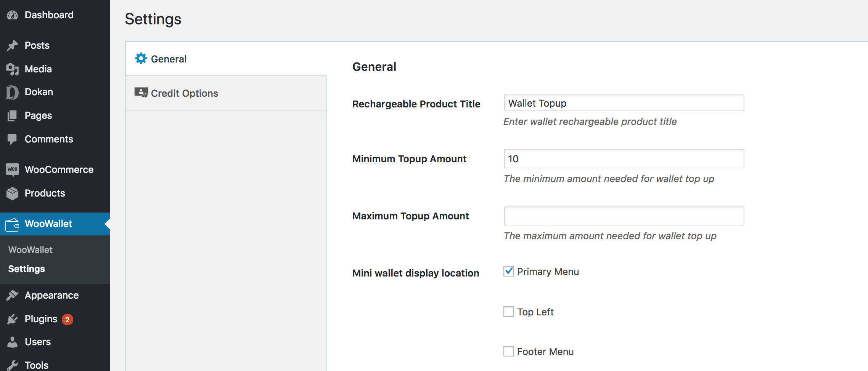Click the Media library icon
Viewport: 868px width, 371px height.
[12, 69]
